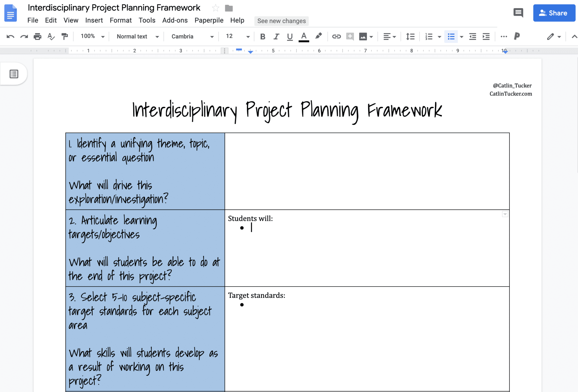Open the Paperpile add-on
This screenshot has height=392, width=578.
pos(209,20)
